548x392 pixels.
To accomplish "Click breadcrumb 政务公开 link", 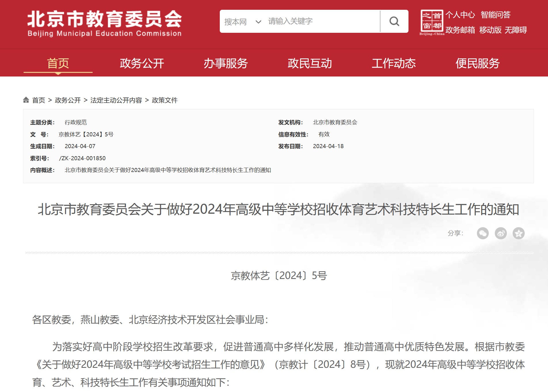I will point(68,100).
